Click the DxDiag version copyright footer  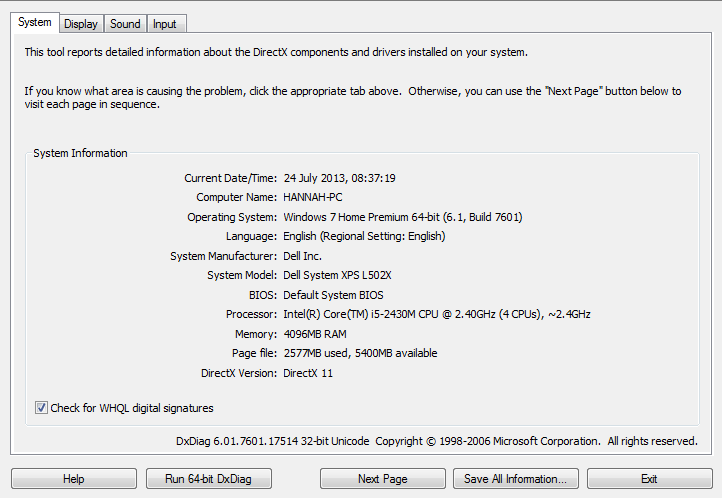tap(436, 441)
